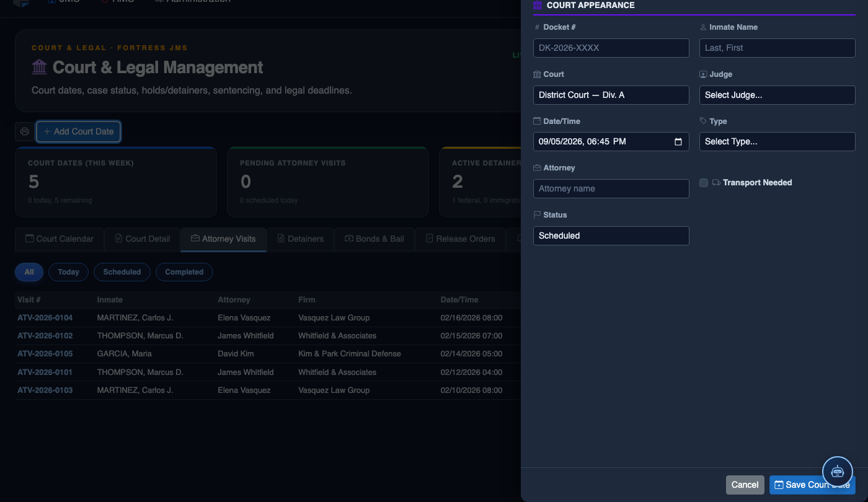Click the printer icon button

click(25, 131)
